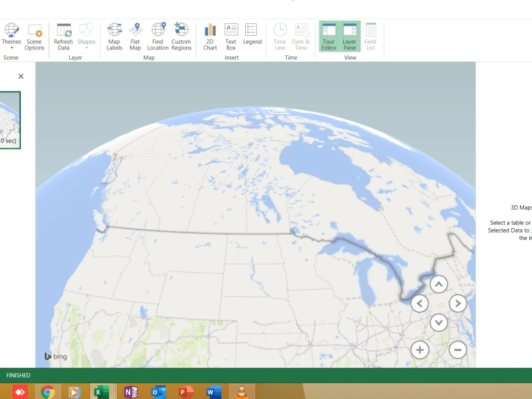Zoom out with the minus button
Image resolution: width=532 pixels, height=399 pixels.
tap(458, 350)
